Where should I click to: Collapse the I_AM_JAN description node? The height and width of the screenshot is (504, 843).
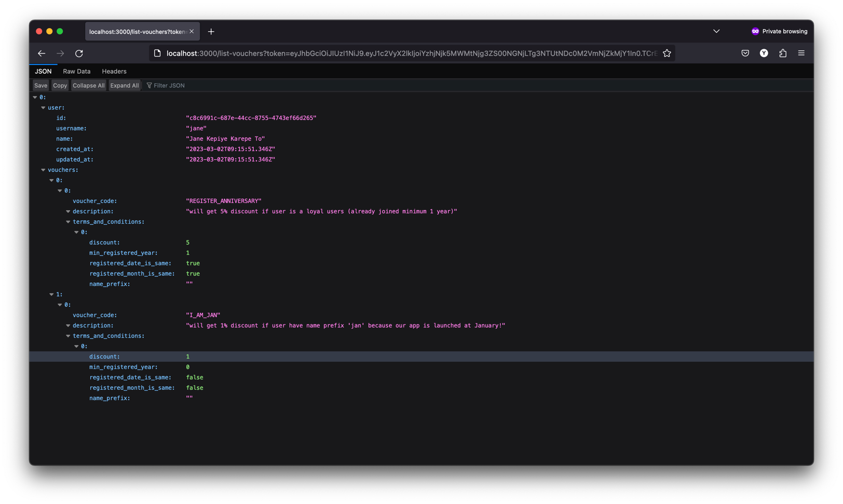[x=68, y=325]
